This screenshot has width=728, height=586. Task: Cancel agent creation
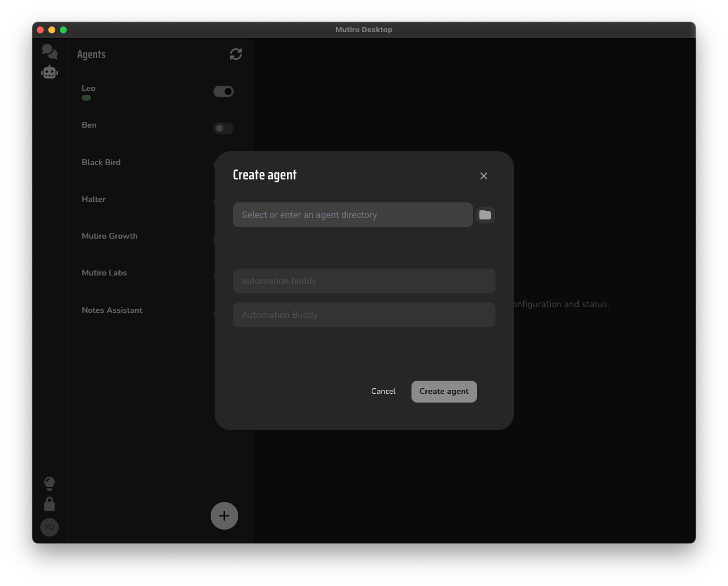pyautogui.click(x=383, y=391)
